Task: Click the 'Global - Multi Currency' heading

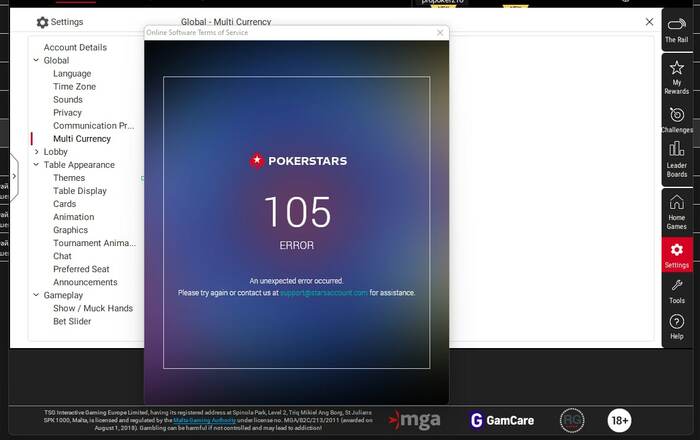Action: coord(226,21)
